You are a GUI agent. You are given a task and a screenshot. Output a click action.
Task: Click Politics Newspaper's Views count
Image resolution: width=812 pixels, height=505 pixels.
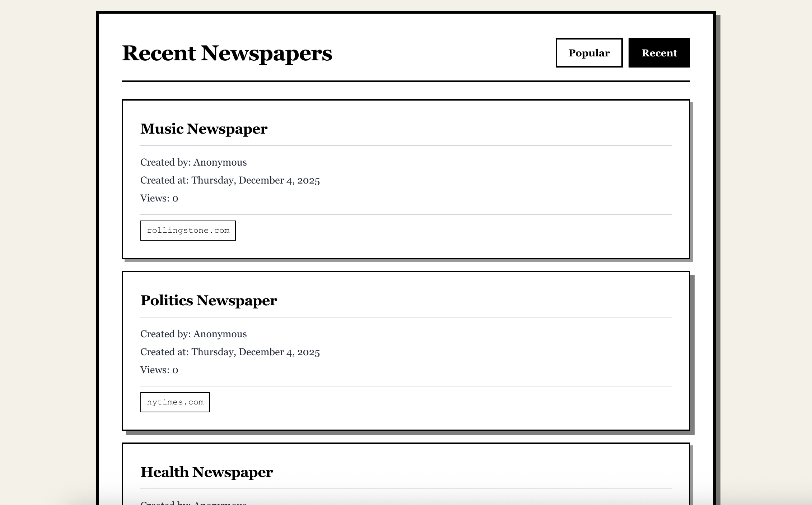159,370
